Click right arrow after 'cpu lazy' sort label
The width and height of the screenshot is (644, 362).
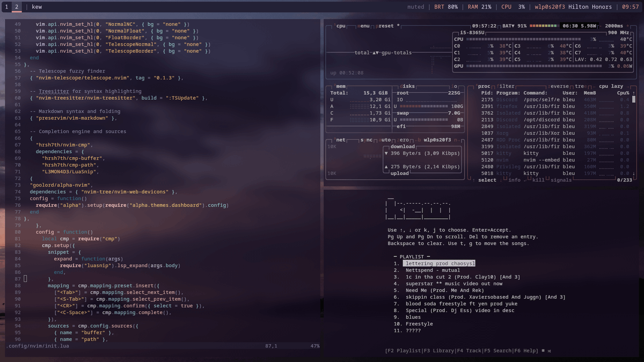click(628, 86)
